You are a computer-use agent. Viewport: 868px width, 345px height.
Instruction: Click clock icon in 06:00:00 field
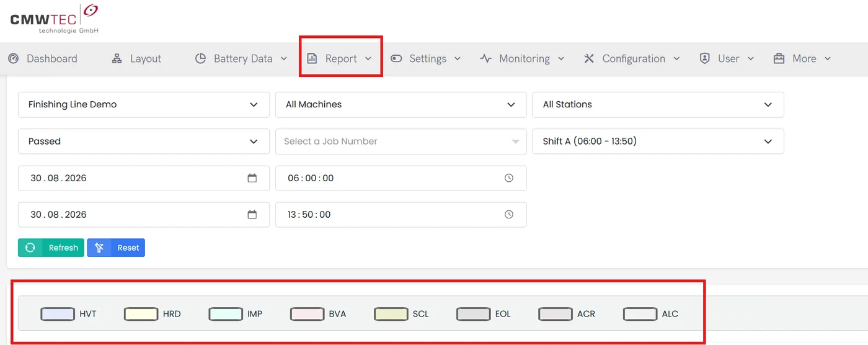(509, 178)
